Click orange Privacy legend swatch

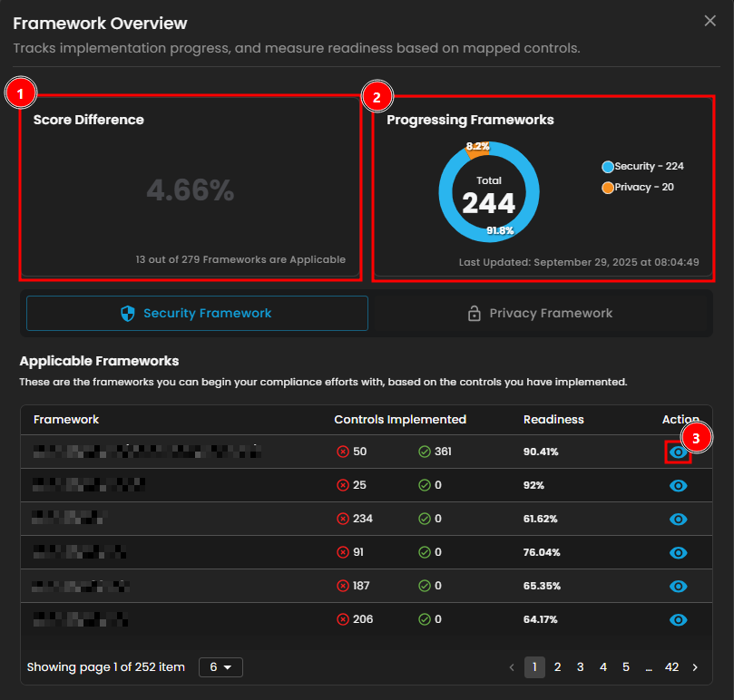[608, 188]
